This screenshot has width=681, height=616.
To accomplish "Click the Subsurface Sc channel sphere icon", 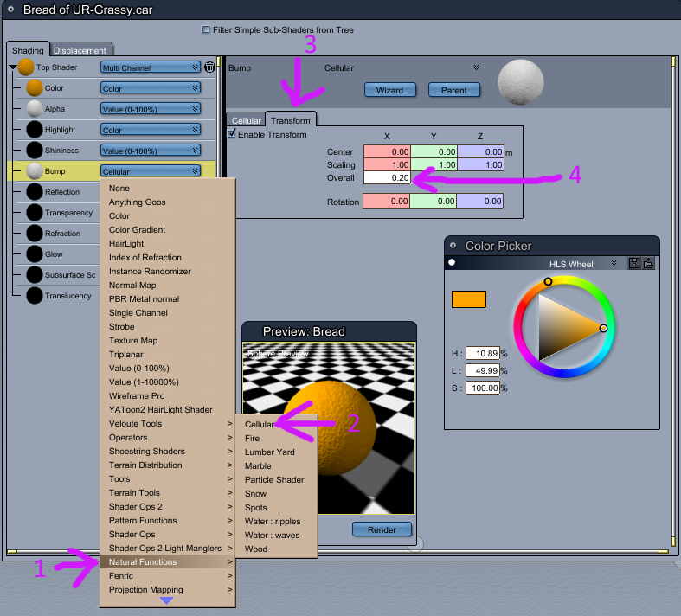I will pyautogui.click(x=35, y=275).
